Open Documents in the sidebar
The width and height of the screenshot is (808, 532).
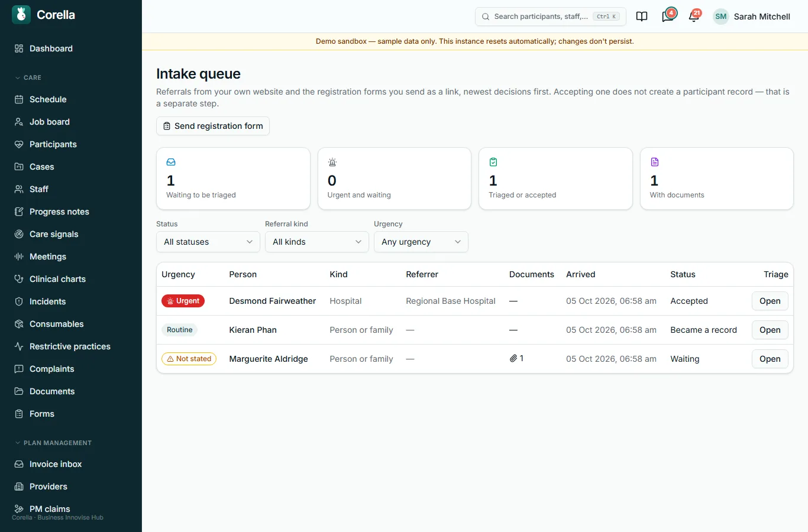click(x=71, y=391)
